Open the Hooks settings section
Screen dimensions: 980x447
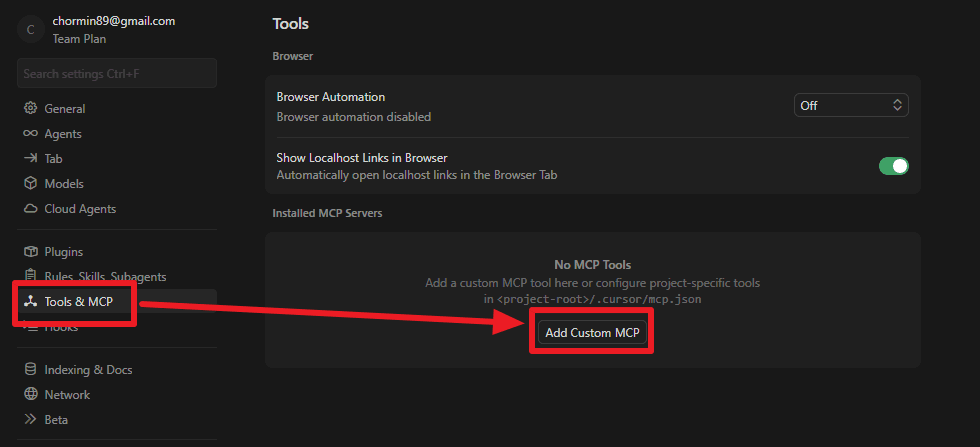[61, 327]
